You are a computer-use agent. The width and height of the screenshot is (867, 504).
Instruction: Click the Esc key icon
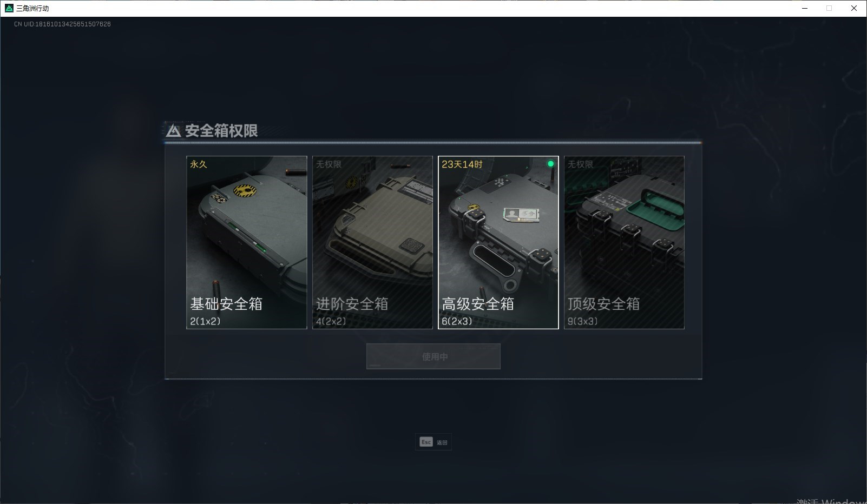coord(426,442)
